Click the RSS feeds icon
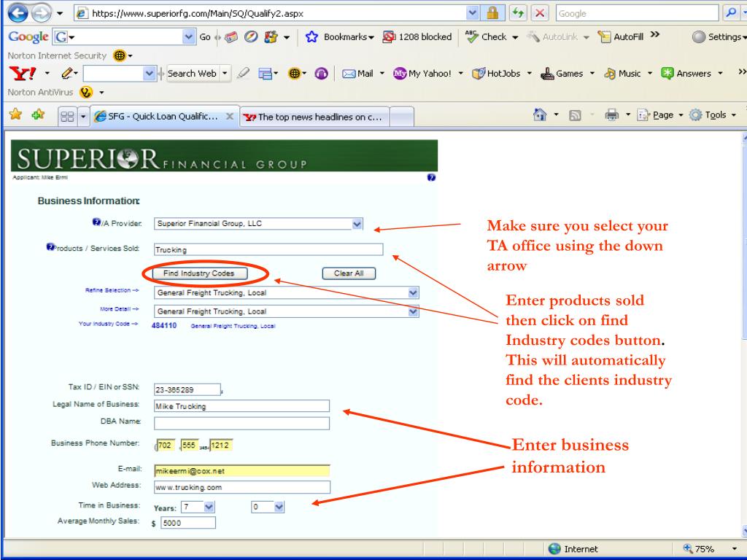Image resolution: width=747 pixels, height=560 pixels. [575, 115]
